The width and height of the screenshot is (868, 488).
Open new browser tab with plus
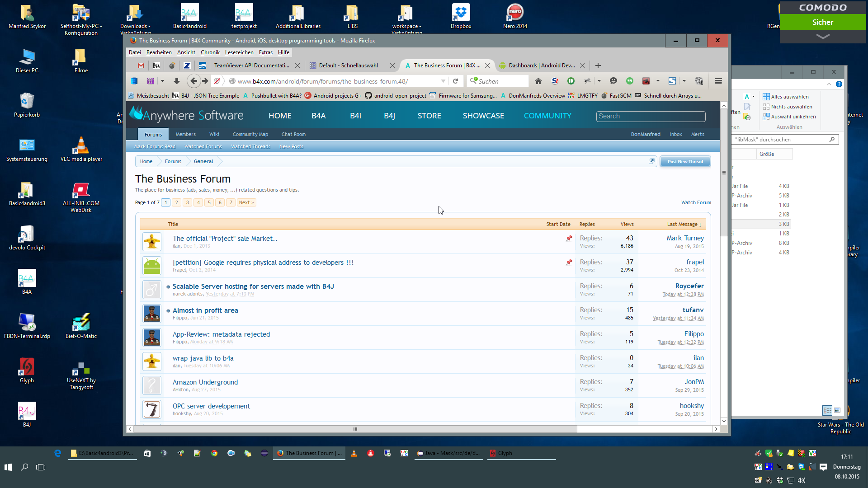click(598, 66)
